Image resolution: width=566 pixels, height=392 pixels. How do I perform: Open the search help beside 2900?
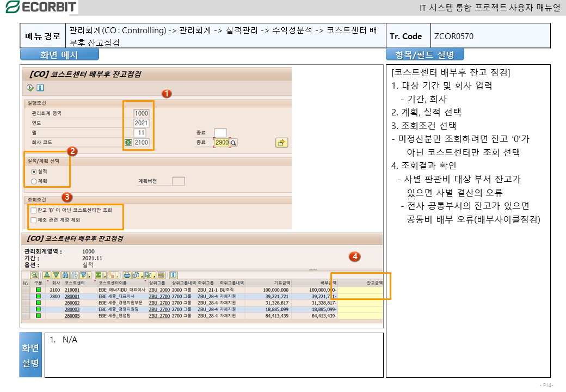tap(233, 143)
